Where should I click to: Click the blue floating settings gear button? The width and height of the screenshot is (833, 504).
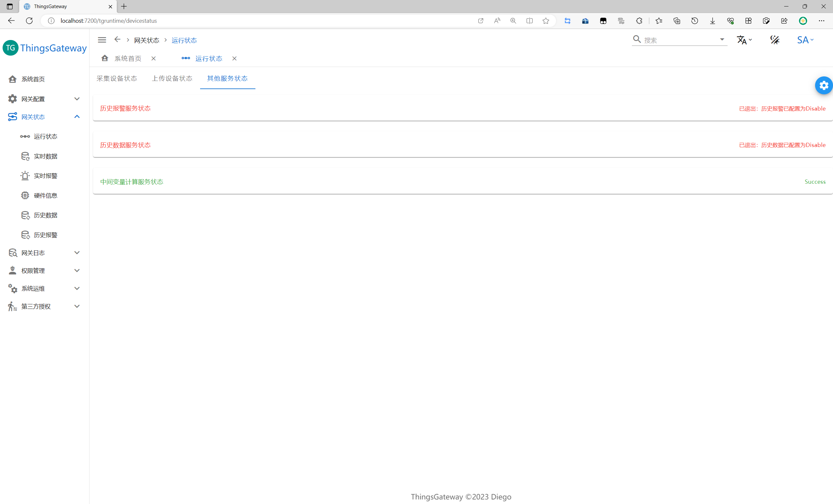[824, 86]
